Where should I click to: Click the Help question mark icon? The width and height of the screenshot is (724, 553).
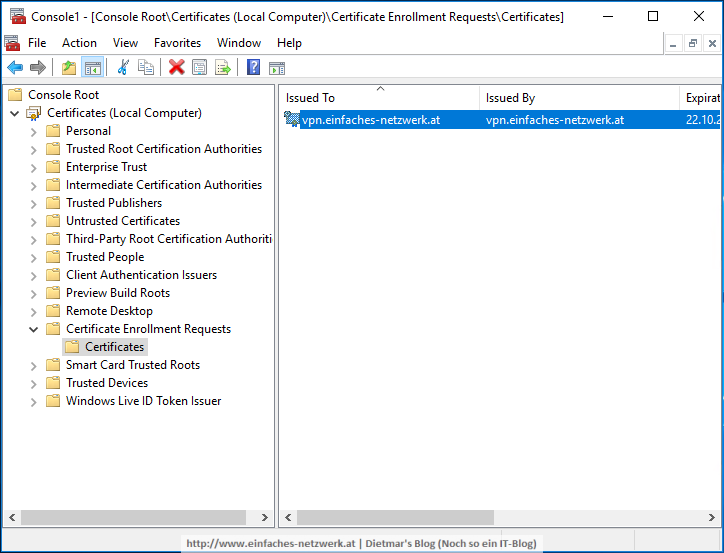click(x=253, y=67)
